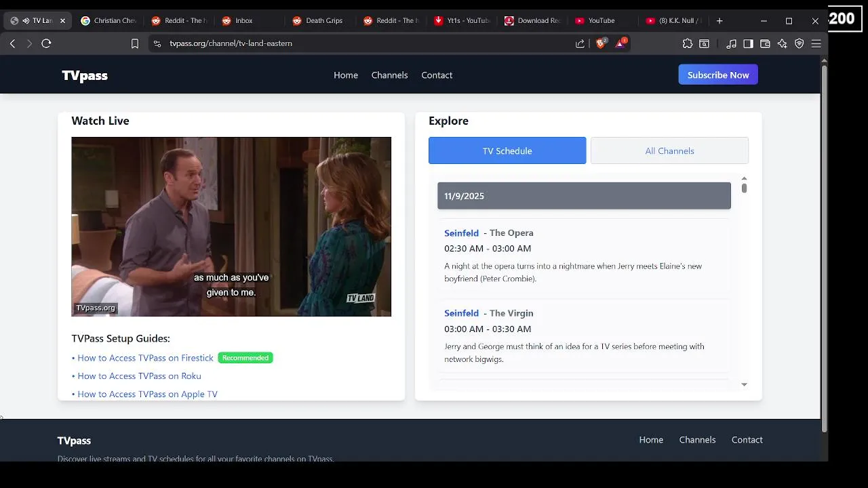Switch to the K.K. Null YouTube tab
The height and width of the screenshot is (488, 868).
pyautogui.click(x=673, y=21)
